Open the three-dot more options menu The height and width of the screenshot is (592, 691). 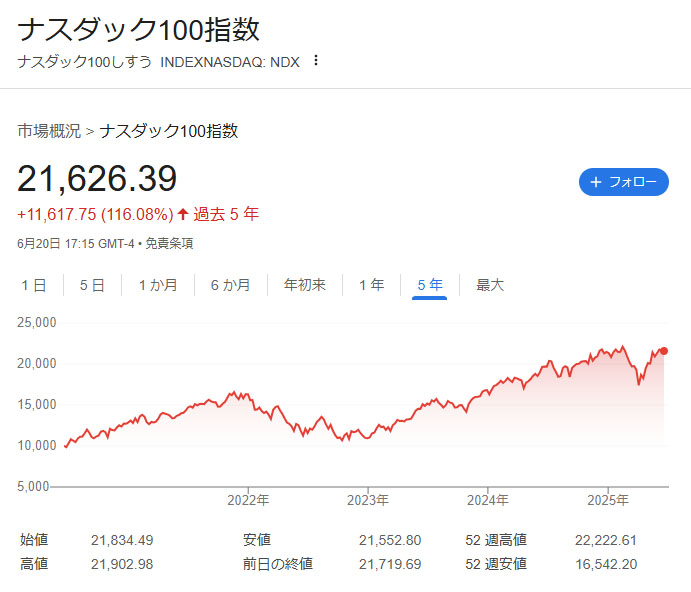(x=316, y=60)
